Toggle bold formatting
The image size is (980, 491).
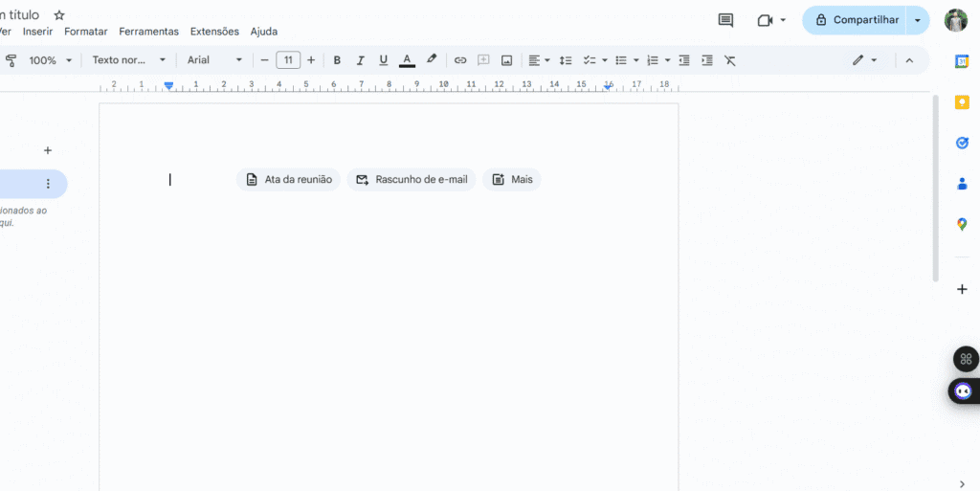[x=337, y=60]
